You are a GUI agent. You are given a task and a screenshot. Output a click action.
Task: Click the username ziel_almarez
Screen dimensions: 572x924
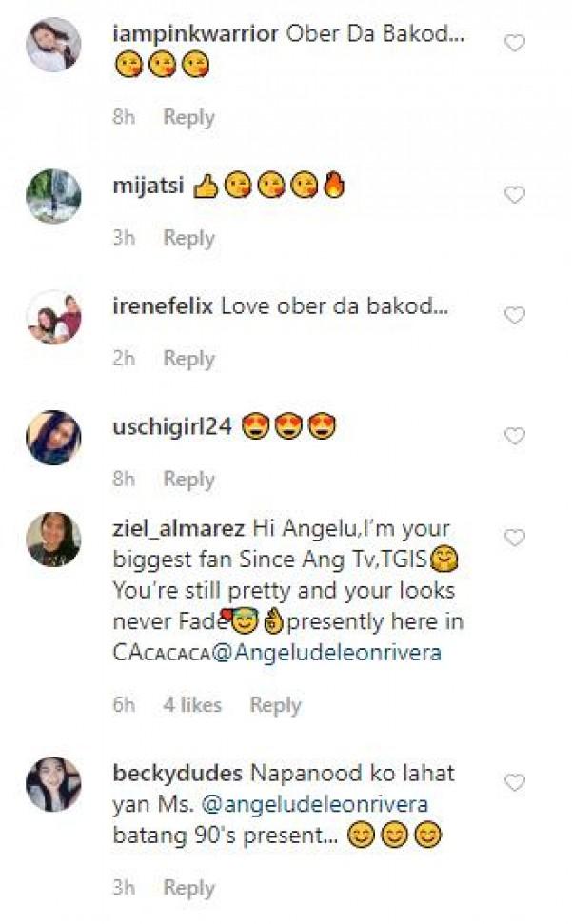point(179,528)
